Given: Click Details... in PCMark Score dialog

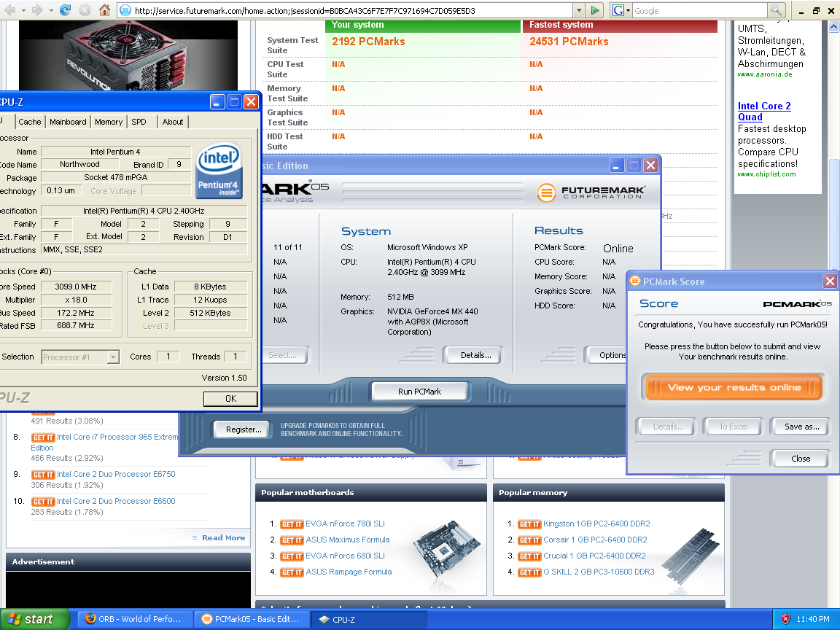Looking at the screenshot, I should point(668,427).
